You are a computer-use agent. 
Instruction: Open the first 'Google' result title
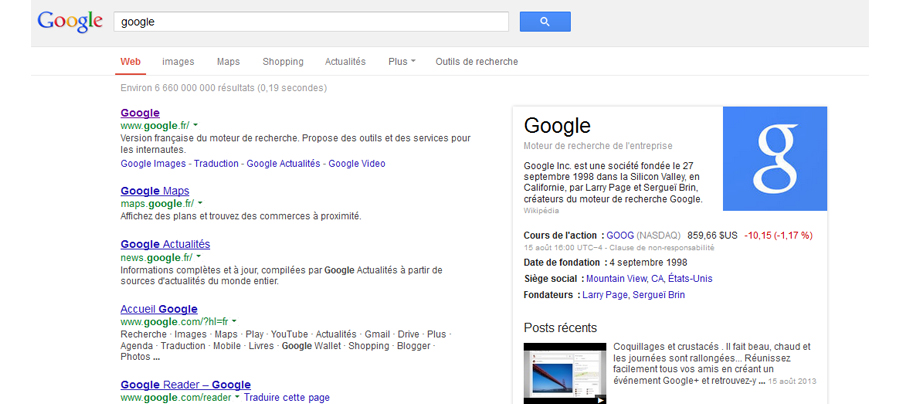coord(140,113)
